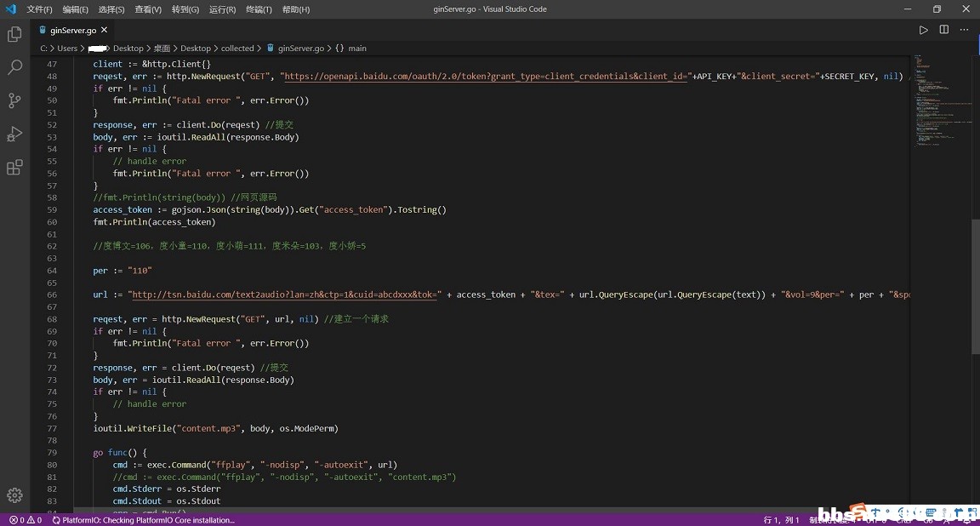The height and width of the screenshot is (526, 980).
Task: Expand the 'collected' breadcrumb folder
Action: point(237,49)
